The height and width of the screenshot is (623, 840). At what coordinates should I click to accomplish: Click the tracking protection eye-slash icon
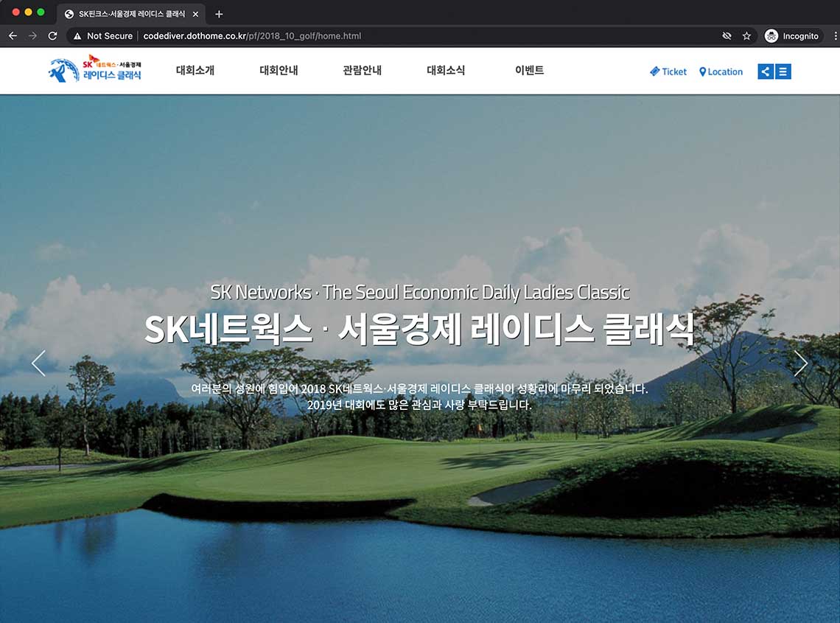(x=727, y=36)
